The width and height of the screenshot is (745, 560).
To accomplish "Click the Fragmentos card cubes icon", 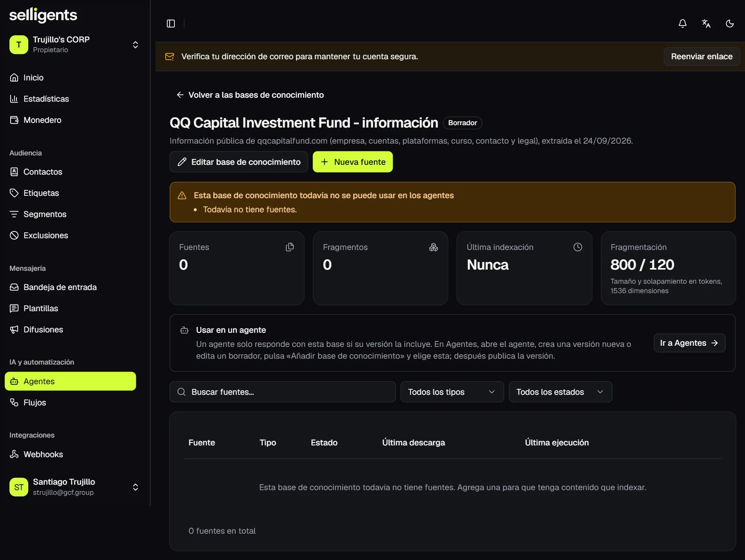I will click(434, 247).
